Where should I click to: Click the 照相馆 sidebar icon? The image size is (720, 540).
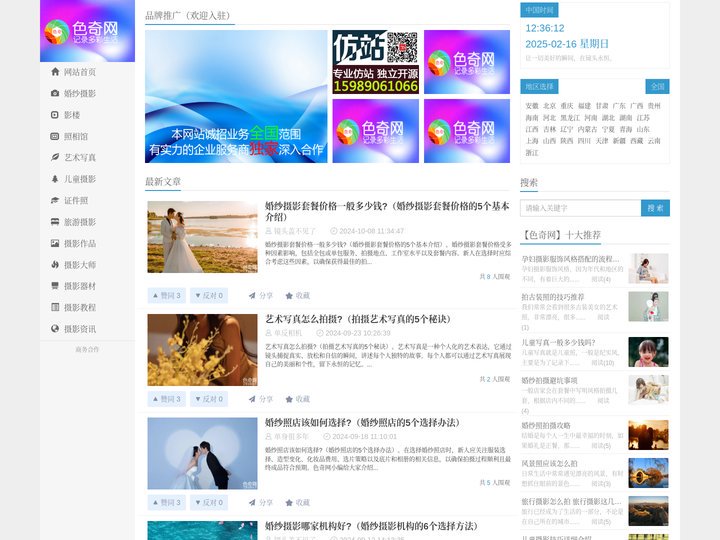click(x=55, y=136)
